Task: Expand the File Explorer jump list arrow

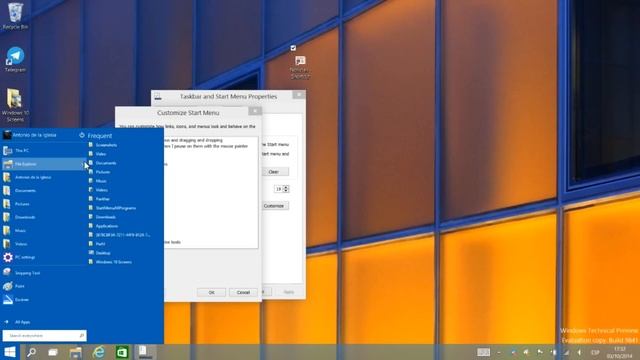Action: [x=82, y=164]
